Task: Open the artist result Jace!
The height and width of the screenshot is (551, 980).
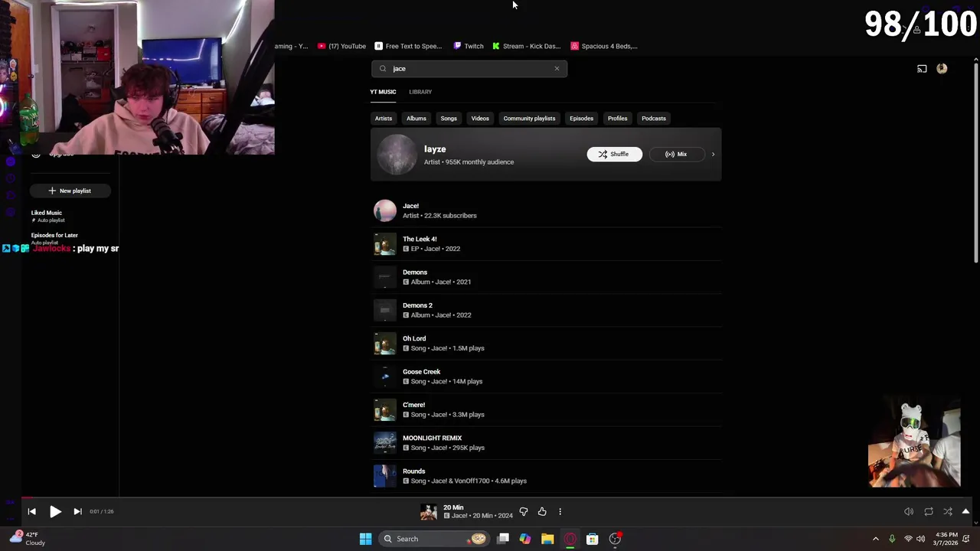Action: click(547, 210)
